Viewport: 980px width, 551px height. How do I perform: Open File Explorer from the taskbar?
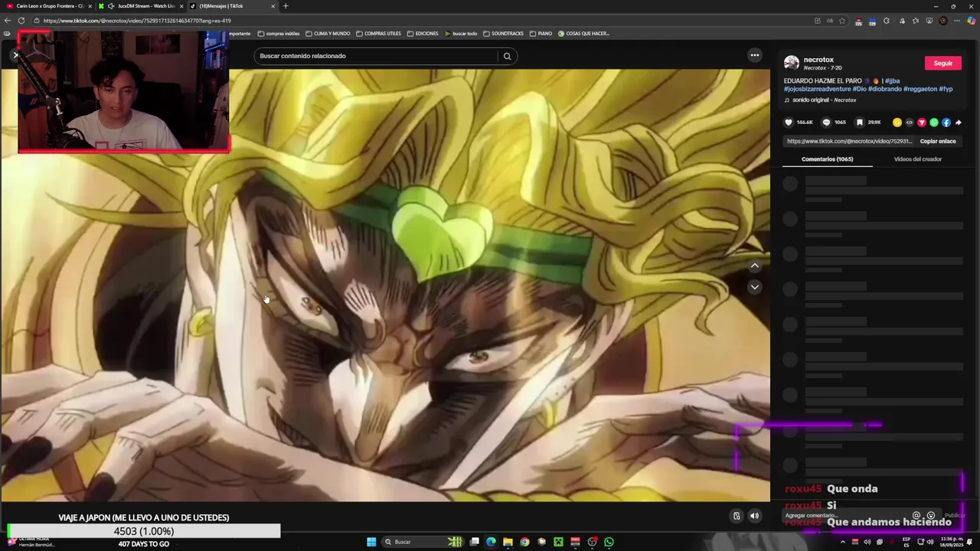[x=508, y=542]
